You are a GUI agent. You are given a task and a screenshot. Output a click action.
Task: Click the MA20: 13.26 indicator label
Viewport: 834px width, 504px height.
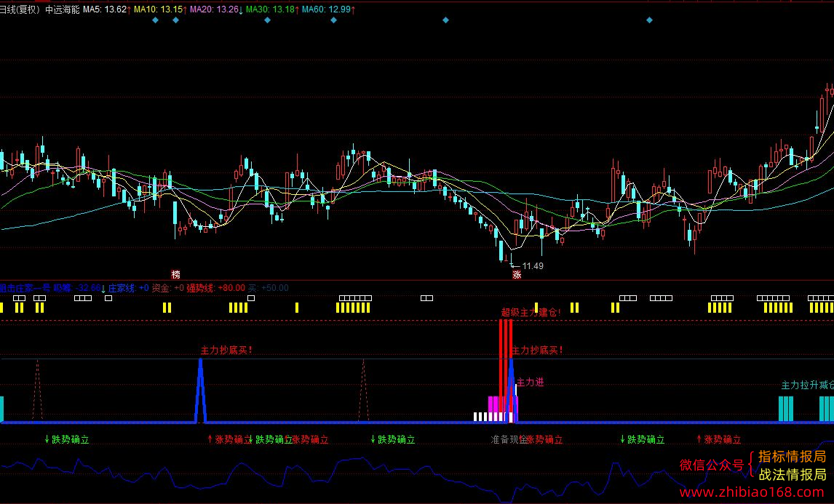215,9
